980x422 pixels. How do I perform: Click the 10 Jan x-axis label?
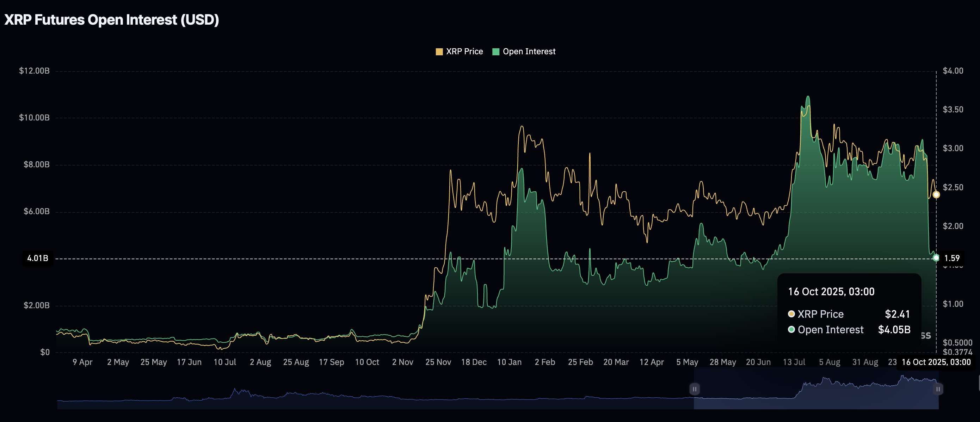(x=509, y=362)
